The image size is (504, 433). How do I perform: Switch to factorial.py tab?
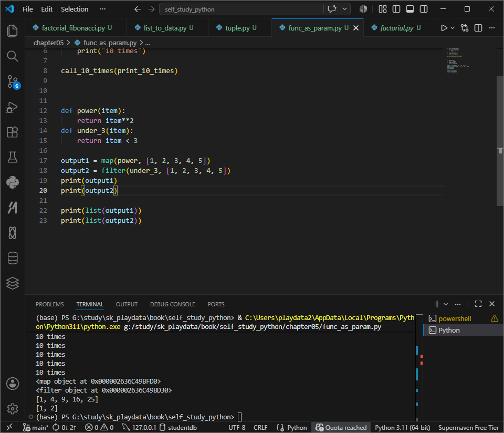click(x=400, y=28)
